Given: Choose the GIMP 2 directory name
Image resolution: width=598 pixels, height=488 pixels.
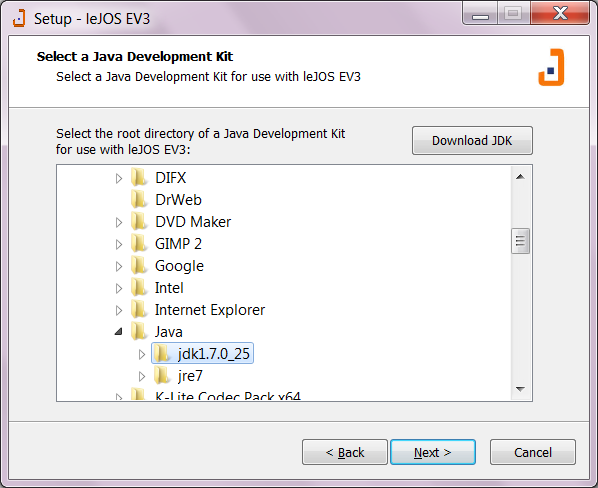Looking at the screenshot, I should point(178,244).
